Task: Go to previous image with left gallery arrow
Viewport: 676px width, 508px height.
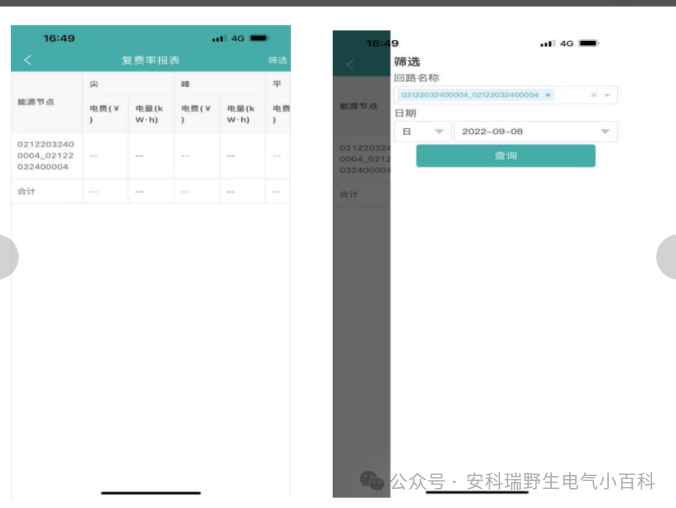Action: click(x=8, y=257)
